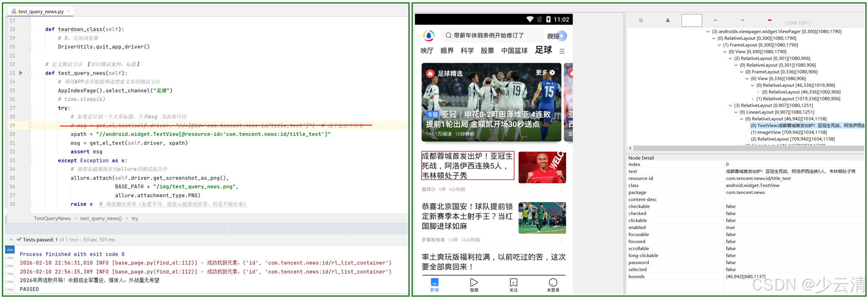Tap the 关注 bottom navigation icon
The width and height of the screenshot is (868, 299).
[514, 285]
